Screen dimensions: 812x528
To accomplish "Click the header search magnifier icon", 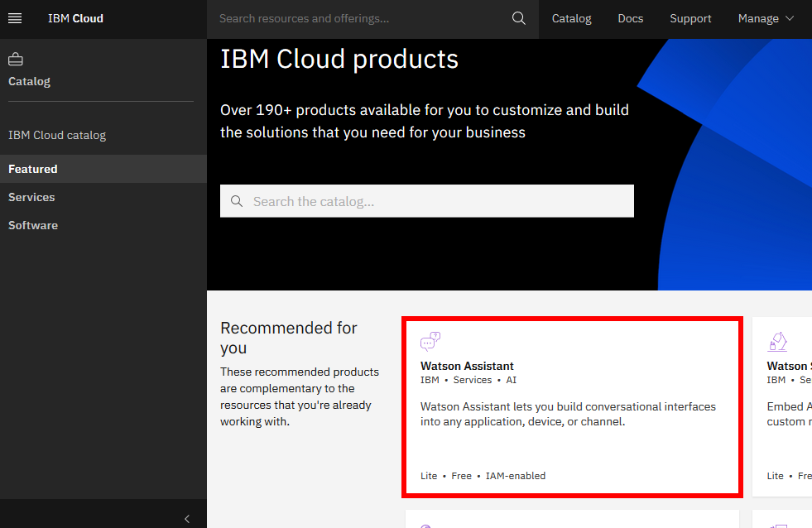I will (x=519, y=19).
